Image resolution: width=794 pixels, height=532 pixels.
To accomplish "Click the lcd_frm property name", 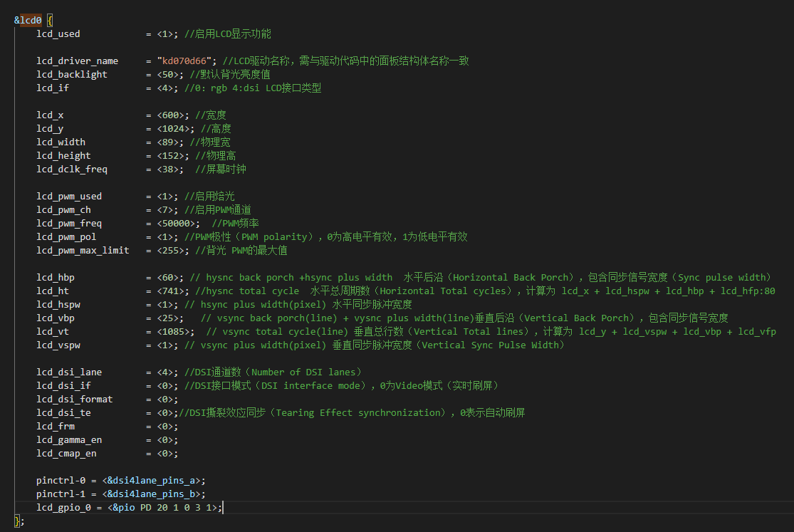I will pos(56,427).
